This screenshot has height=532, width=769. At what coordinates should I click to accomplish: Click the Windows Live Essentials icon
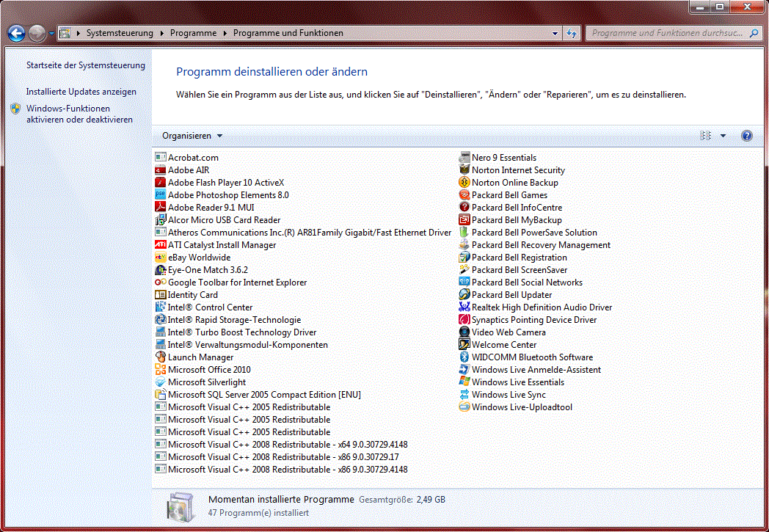464,382
